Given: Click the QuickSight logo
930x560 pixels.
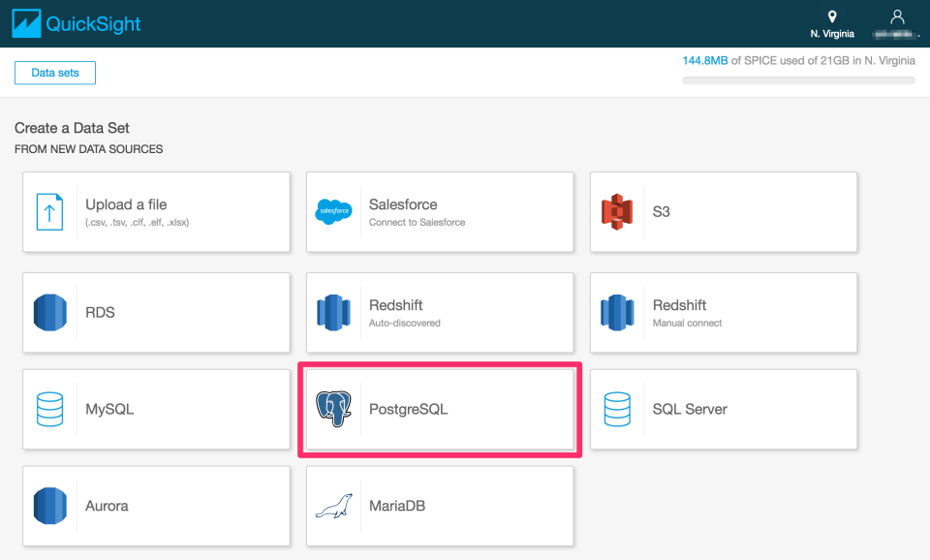Looking at the screenshot, I should [76, 22].
